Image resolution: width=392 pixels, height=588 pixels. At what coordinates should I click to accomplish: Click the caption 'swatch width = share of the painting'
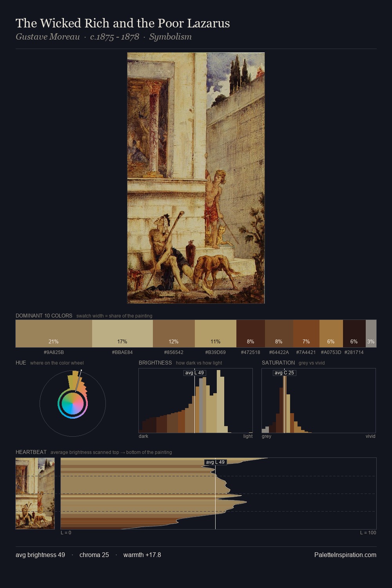pos(114,316)
